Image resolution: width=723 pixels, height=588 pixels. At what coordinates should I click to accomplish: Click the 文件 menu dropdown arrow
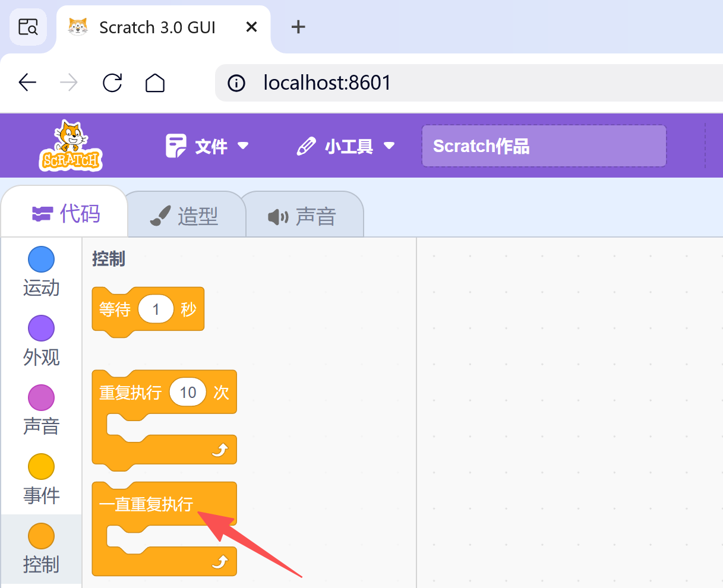(242, 146)
